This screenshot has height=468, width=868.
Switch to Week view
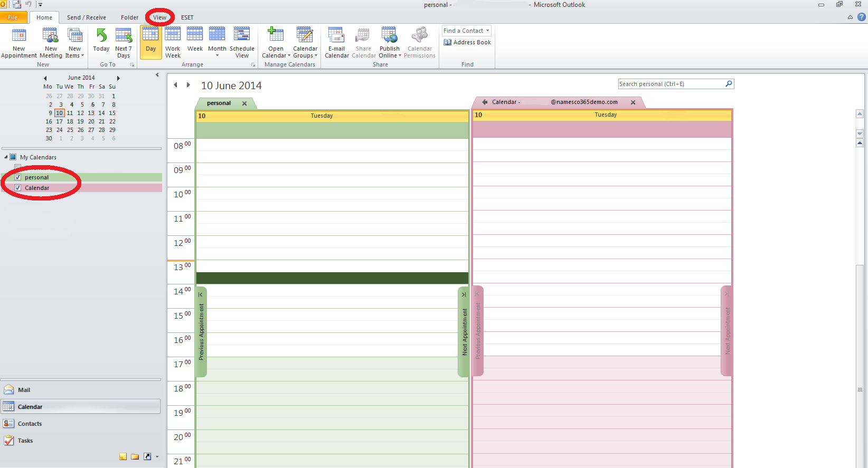coord(195,40)
